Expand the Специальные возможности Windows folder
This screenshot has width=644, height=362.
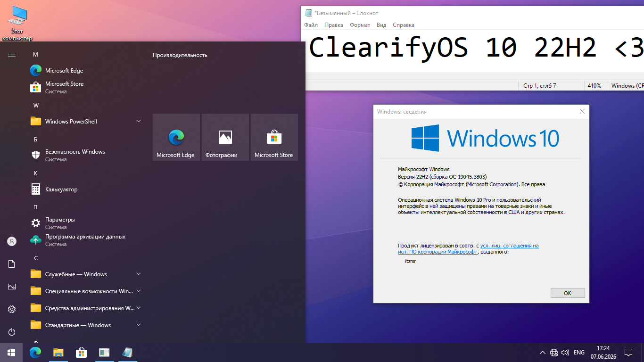(x=86, y=291)
